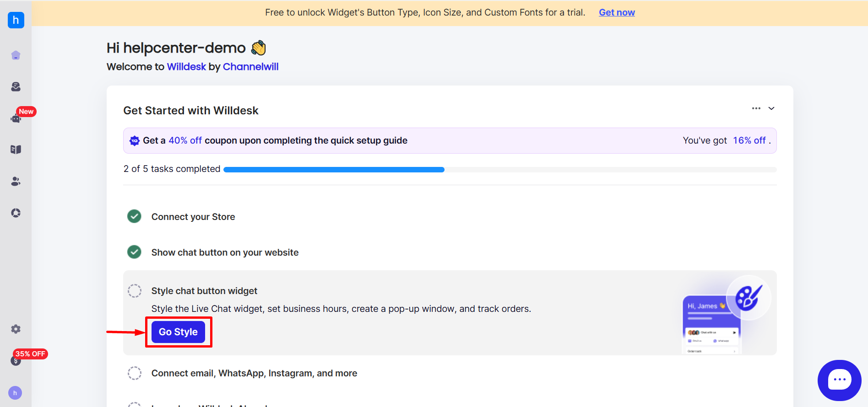Open the Channelwill link
Image resolution: width=868 pixels, height=407 pixels.
250,67
